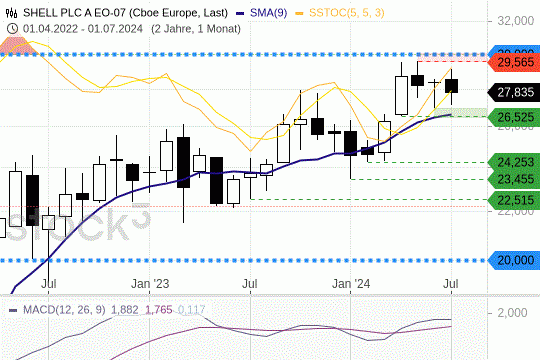Click the MACD signal value 1,765
540x360 pixels.
point(159,310)
